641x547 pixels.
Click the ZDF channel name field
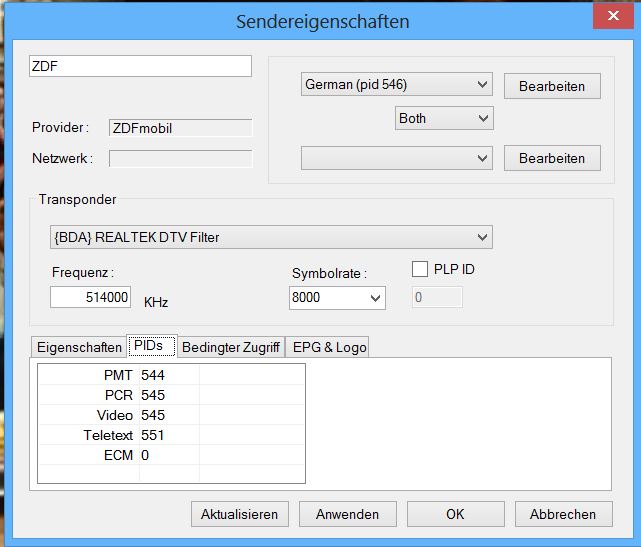click(x=140, y=66)
